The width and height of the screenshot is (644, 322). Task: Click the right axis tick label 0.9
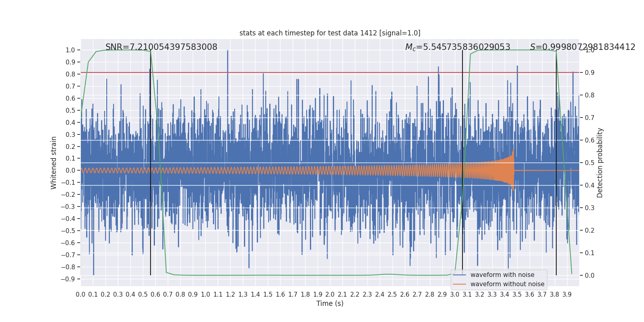click(590, 73)
